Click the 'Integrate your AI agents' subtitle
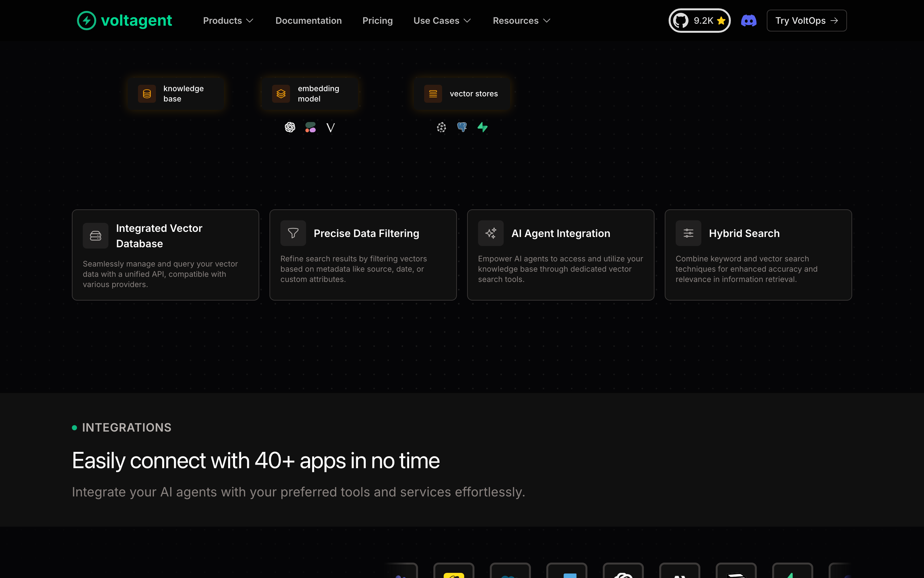Viewport: 924px width, 578px height. click(x=299, y=492)
